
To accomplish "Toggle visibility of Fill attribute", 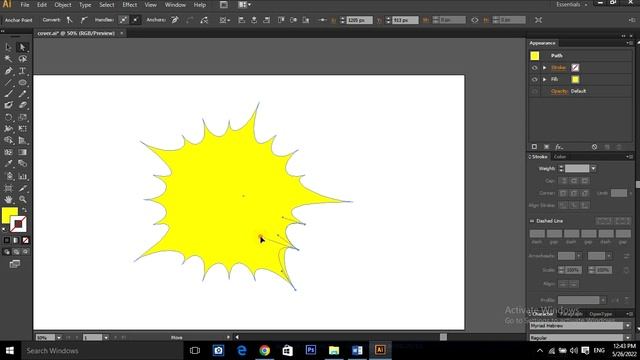I will tap(534, 80).
